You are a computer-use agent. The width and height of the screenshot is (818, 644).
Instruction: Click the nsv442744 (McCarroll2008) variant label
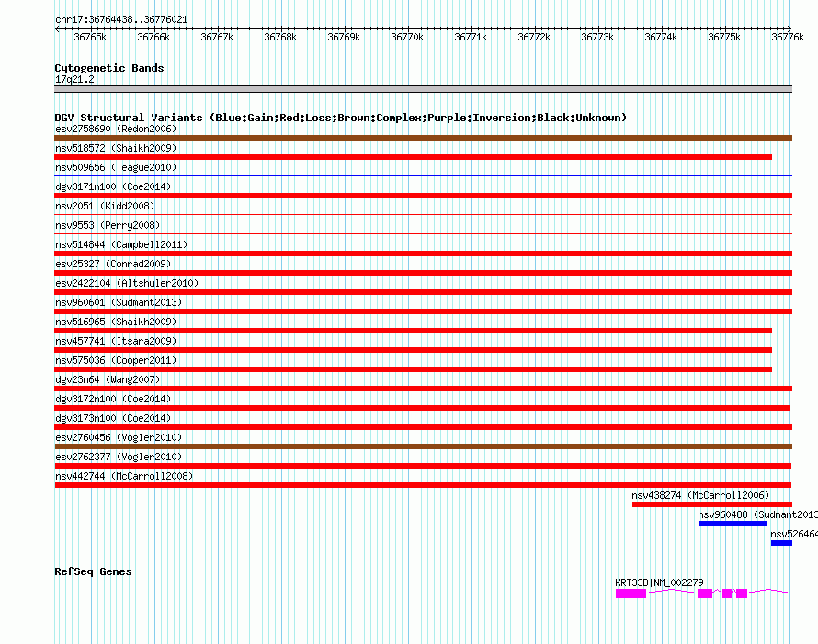tap(124, 476)
